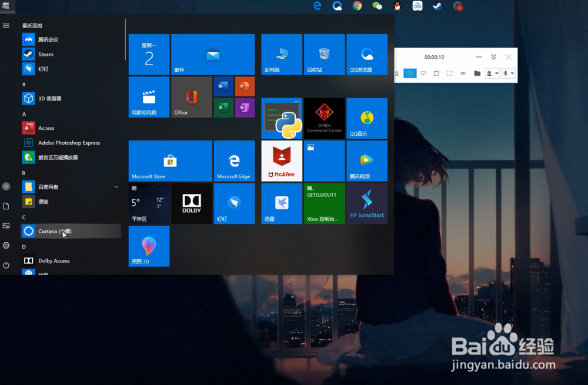Open the 回收站 tile
Image resolution: width=588 pixels, height=385 pixels.
pyautogui.click(x=325, y=54)
